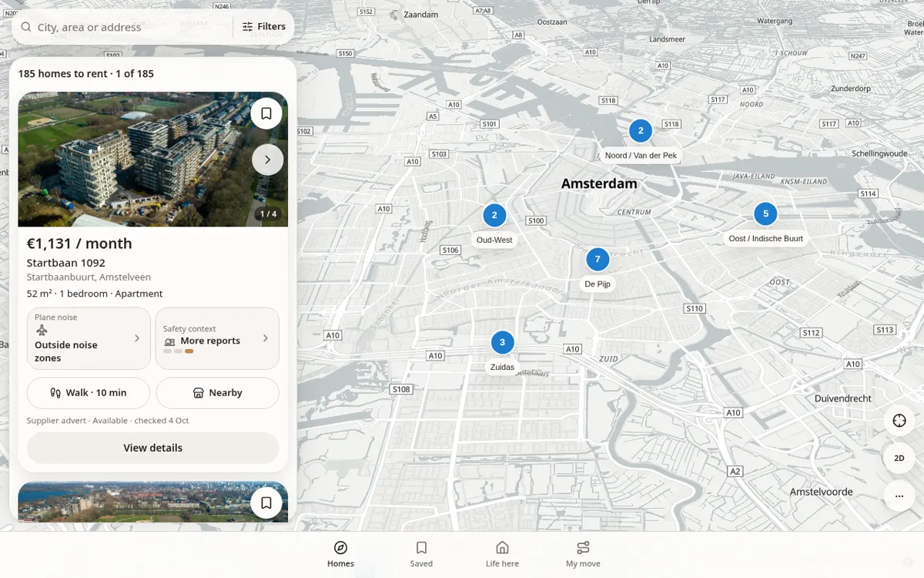Open the My move tab

583,554
